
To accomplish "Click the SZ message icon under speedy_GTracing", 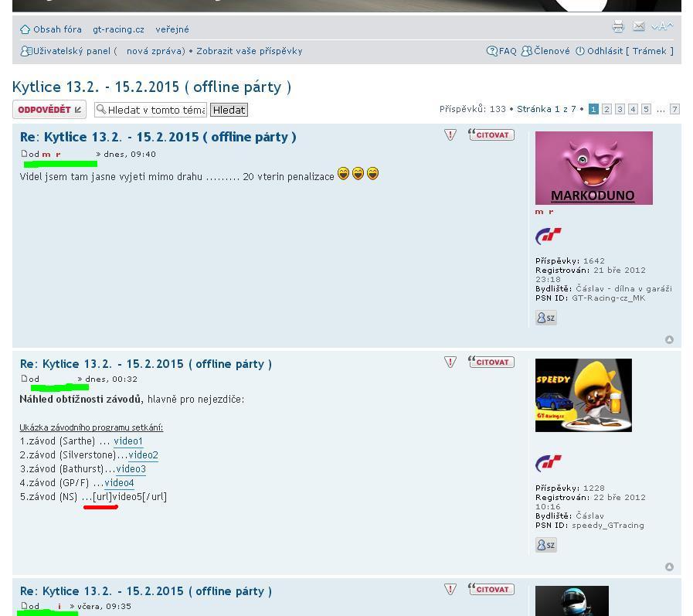I will [545, 545].
